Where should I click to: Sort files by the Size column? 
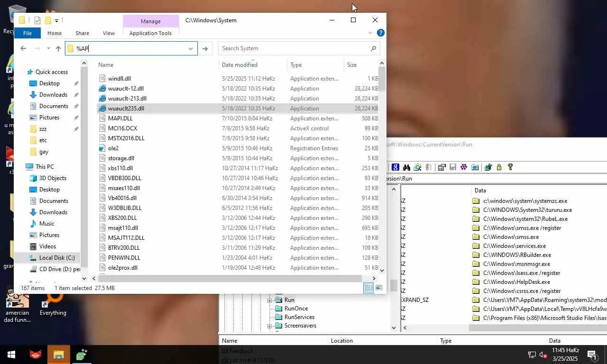(x=361, y=64)
